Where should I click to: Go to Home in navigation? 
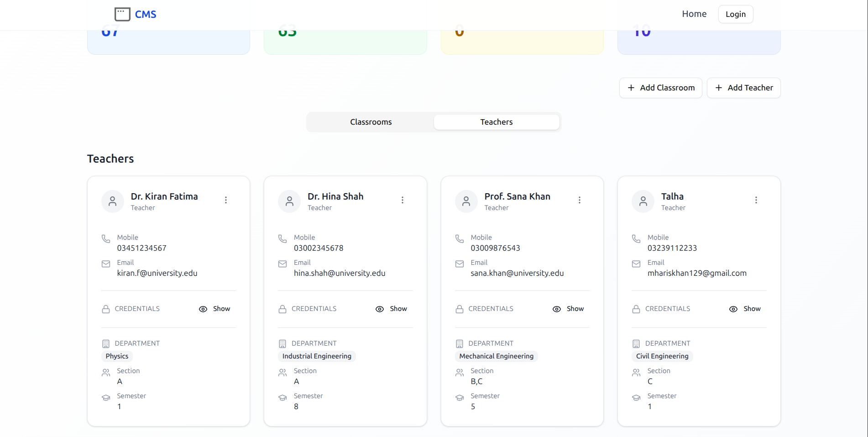click(694, 14)
